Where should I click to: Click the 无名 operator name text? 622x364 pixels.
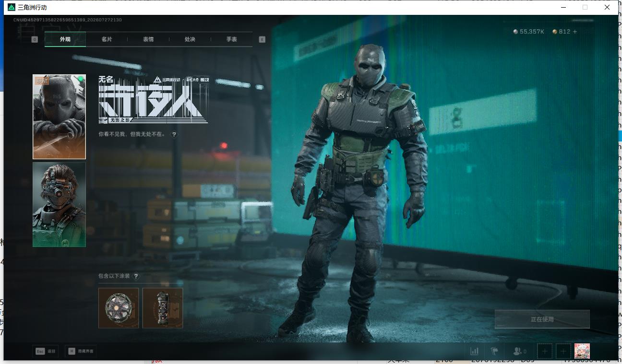pyautogui.click(x=106, y=80)
